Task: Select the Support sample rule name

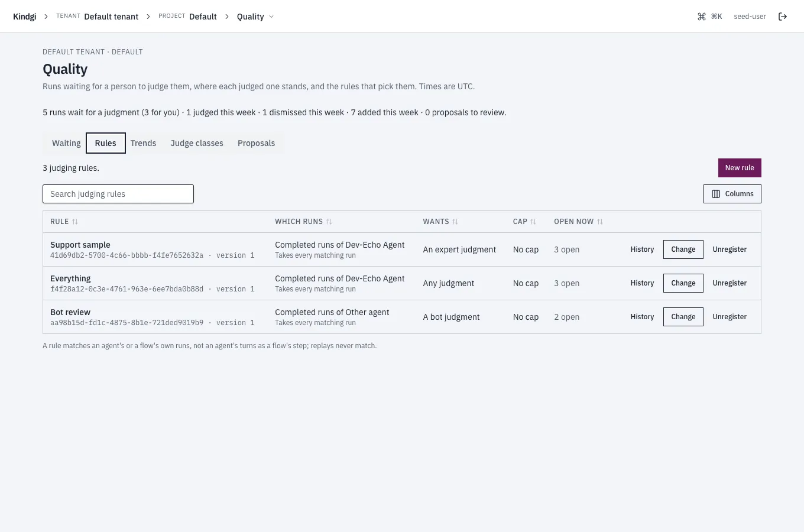Action: (x=80, y=245)
